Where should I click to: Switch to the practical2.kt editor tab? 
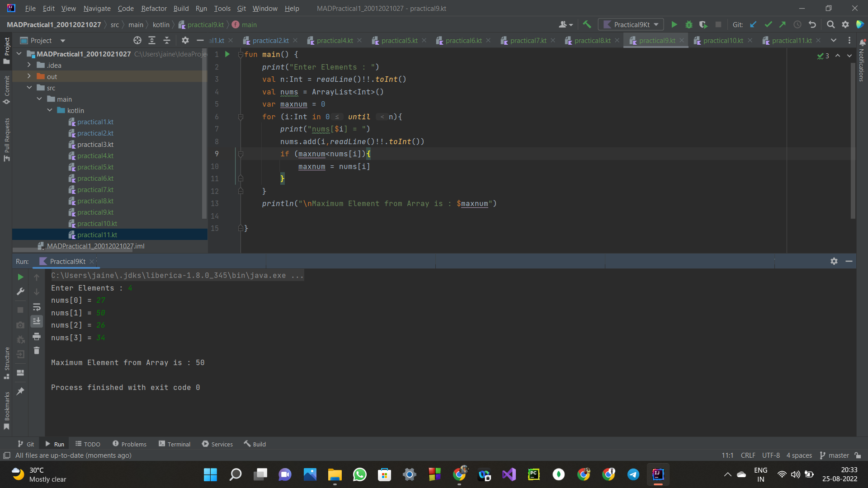coord(270,40)
